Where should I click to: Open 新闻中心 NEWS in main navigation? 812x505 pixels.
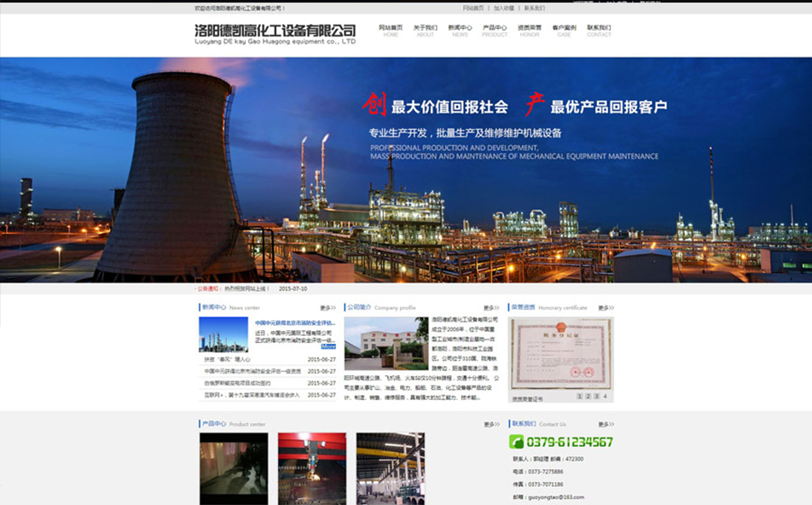tap(460, 30)
